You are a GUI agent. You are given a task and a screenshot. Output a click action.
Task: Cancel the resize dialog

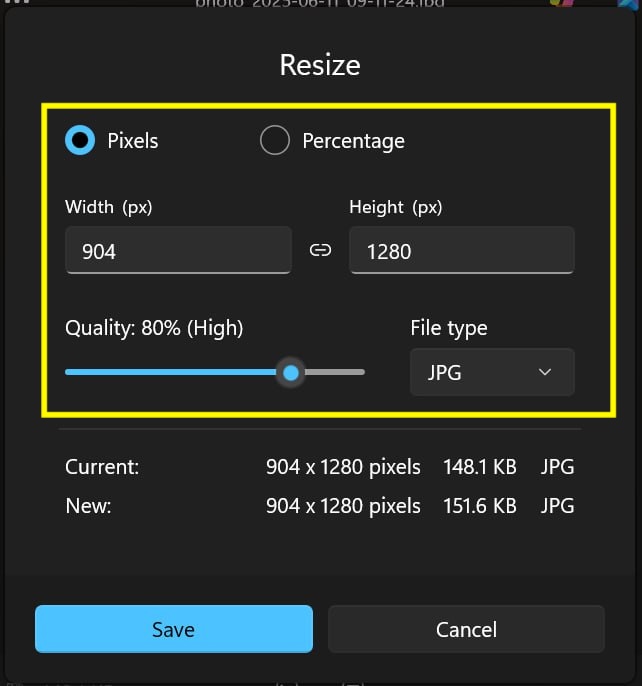point(466,629)
